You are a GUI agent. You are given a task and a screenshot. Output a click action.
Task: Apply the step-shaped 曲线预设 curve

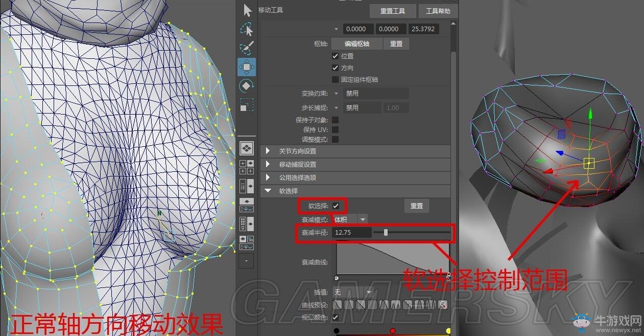tap(408, 305)
